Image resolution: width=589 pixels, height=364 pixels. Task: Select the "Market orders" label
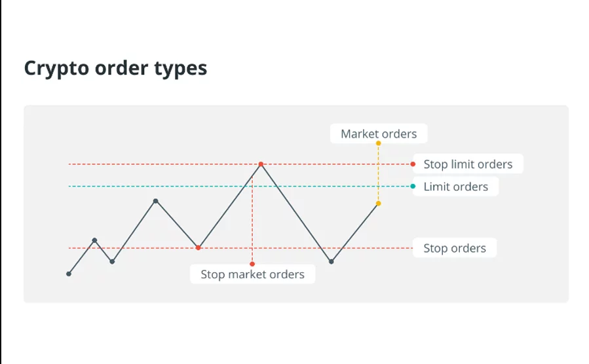point(379,134)
